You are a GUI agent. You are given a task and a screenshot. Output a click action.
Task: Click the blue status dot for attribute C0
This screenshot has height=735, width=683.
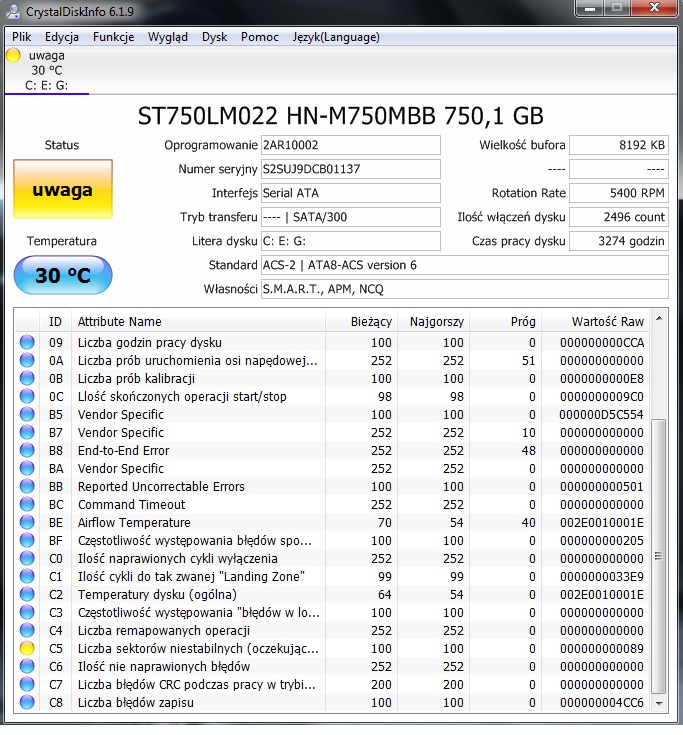point(27,558)
